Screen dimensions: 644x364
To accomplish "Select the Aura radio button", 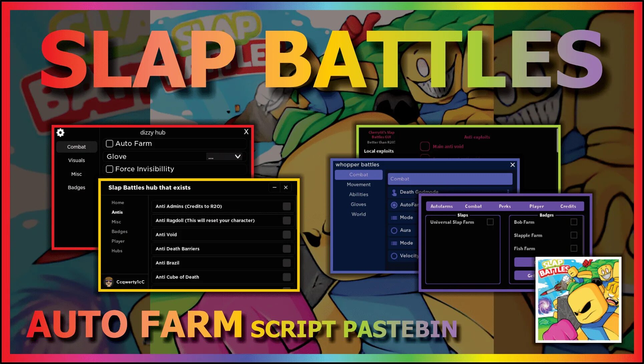I will tap(394, 230).
